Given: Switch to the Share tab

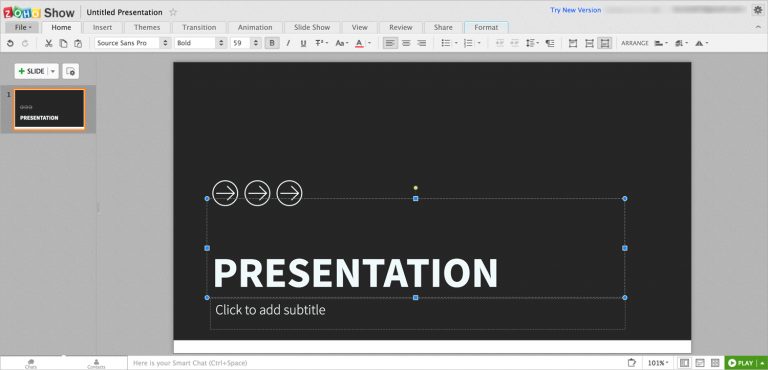Looking at the screenshot, I should coord(443,27).
